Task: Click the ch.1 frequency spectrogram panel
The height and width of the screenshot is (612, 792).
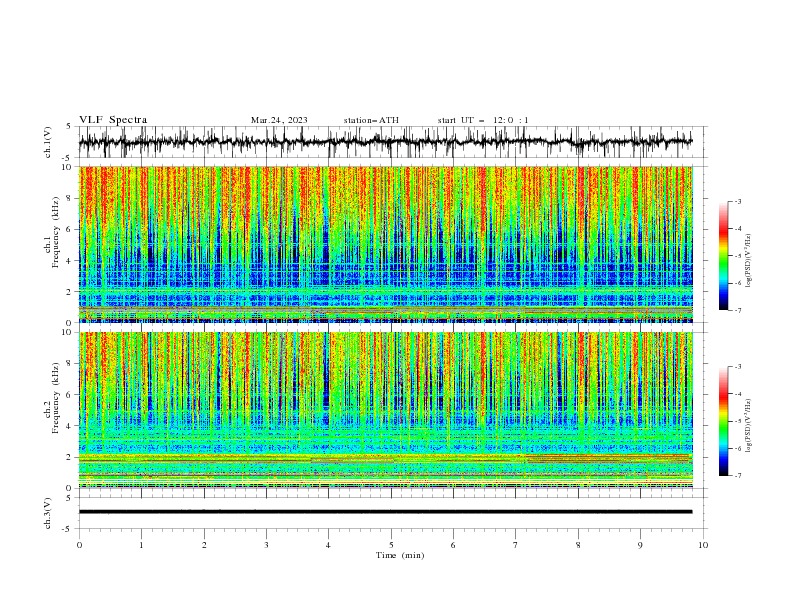Action: click(x=386, y=244)
